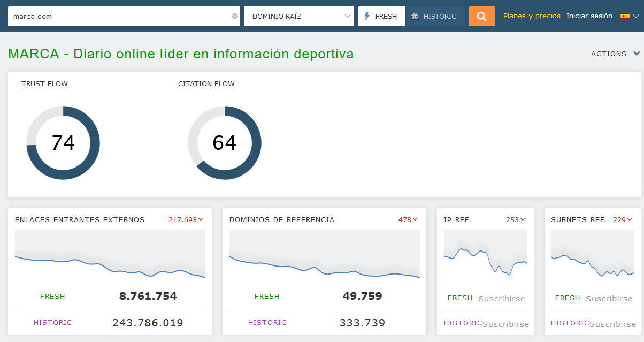Click the IP Ref. heading
This screenshot has height=342, width=644.
point(457,219)
